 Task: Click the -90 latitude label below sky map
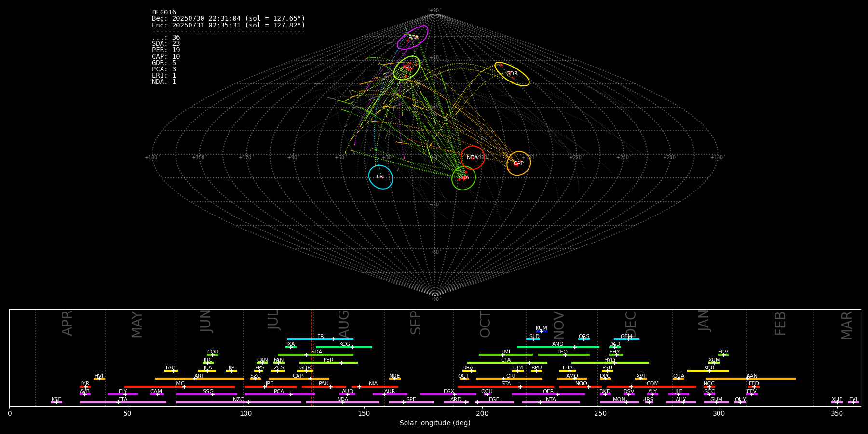tap(434, 299)
